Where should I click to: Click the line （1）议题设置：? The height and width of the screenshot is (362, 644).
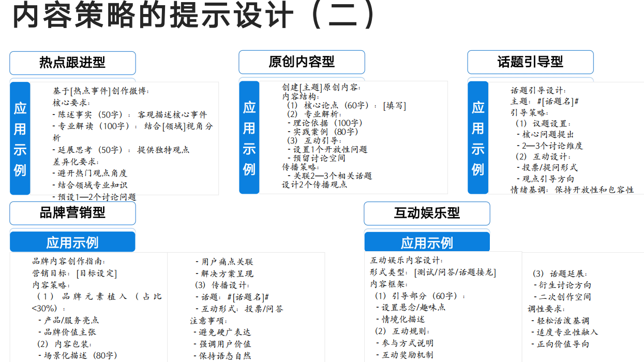click(x=543, y=124)
